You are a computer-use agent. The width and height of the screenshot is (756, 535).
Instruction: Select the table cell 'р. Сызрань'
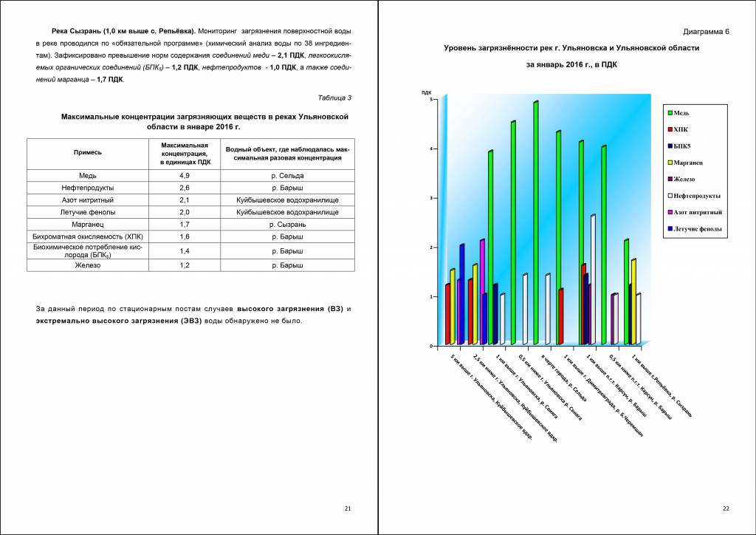coord(287,225)
